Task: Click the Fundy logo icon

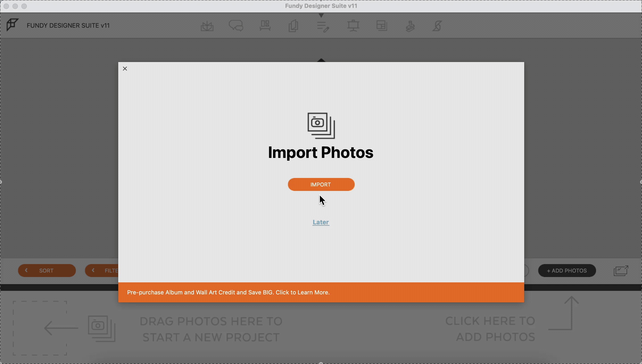Action: [12, 25]
